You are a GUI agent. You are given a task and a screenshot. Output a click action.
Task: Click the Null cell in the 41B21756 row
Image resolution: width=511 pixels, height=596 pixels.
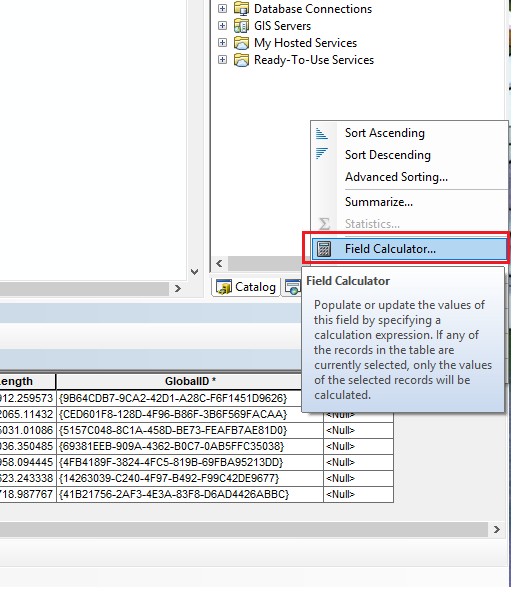click(x=358, y=494)
